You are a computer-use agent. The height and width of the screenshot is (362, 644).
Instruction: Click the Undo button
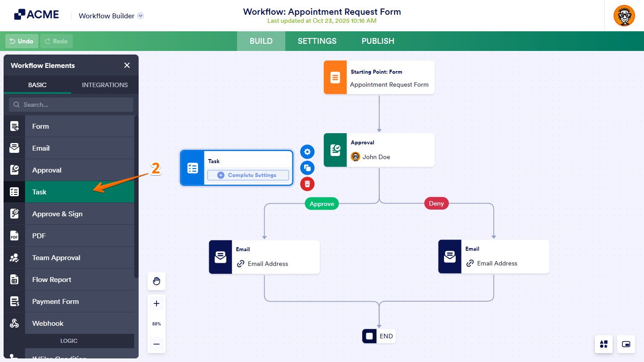22,41
